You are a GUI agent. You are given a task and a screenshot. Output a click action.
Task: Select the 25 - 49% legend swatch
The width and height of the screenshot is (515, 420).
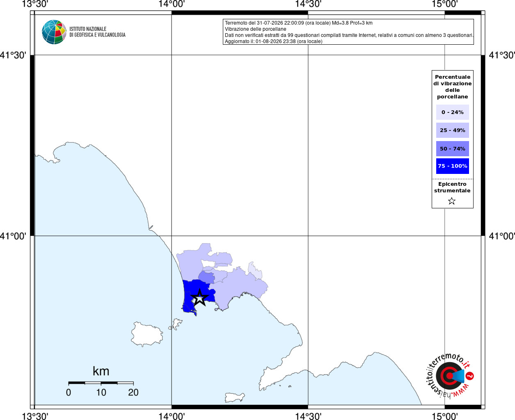click(452, 130)
